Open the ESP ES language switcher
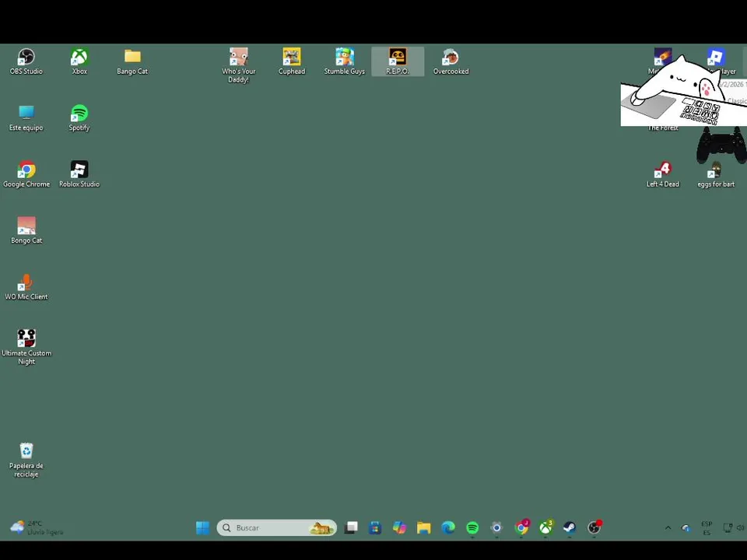 tap(707, 528)
